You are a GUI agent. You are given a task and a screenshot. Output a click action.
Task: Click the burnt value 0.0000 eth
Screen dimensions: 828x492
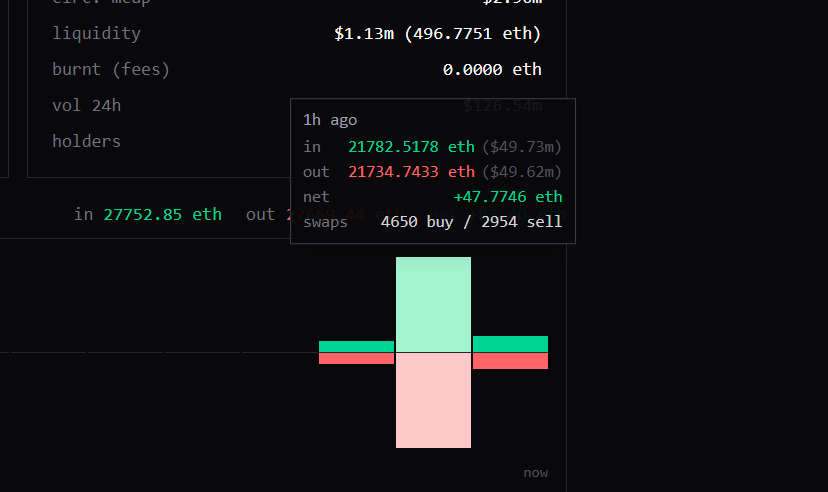coord(492,70)
